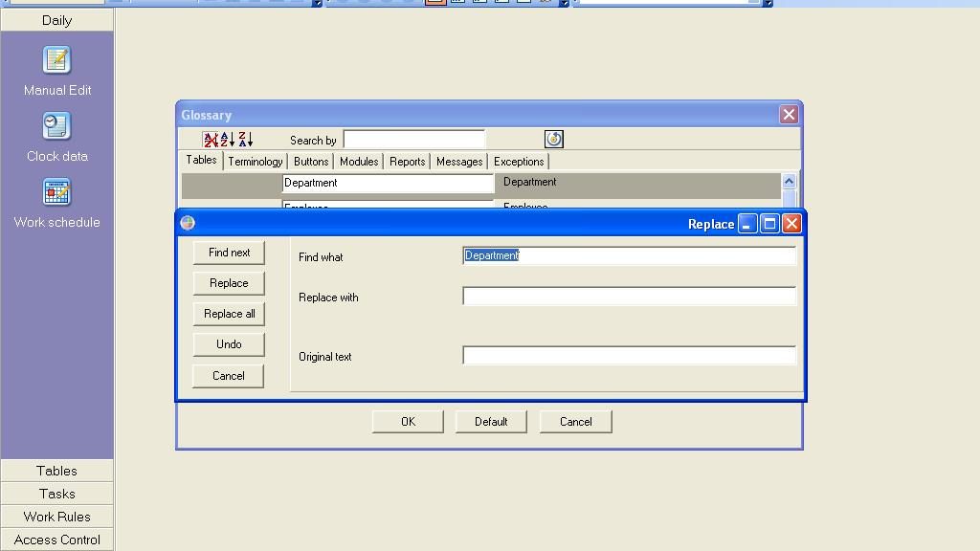Click the Replace dialog title bar icon
The image size is (980, 551).
[188, 223]
